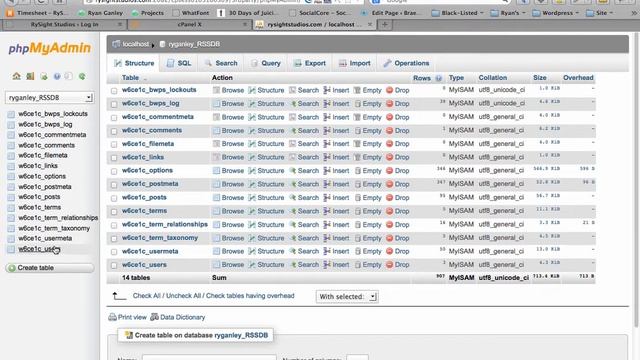Viewport: 640px width, 360px height.
Task: Check the w6ce1c_users checkbox
Action: coord(114,265)
